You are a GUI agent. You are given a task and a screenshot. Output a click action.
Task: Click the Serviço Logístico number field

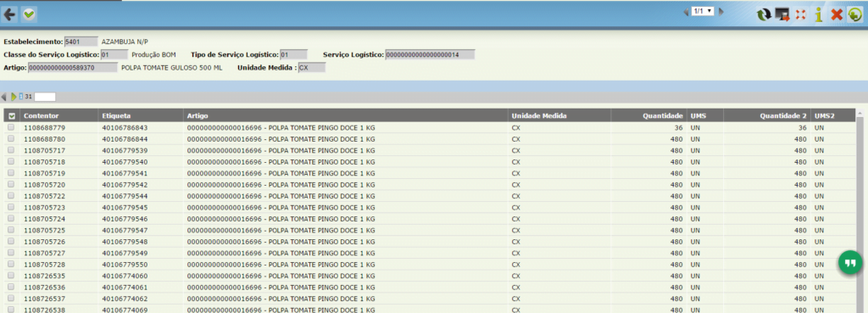pos(430,54)
